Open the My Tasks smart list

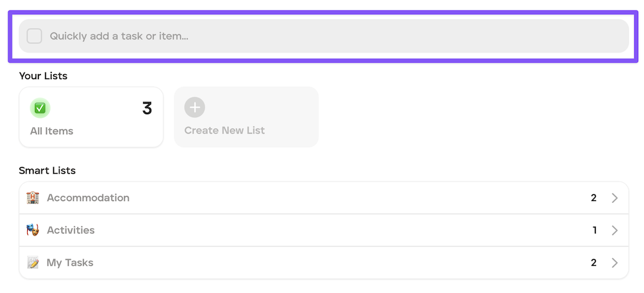[x=324, y=263]
